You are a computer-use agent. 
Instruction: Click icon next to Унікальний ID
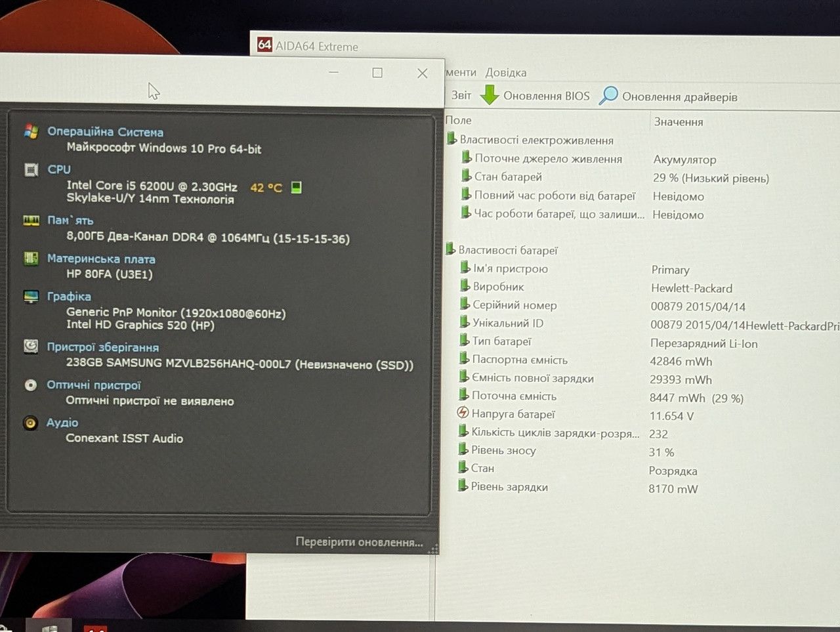point(465,322)
